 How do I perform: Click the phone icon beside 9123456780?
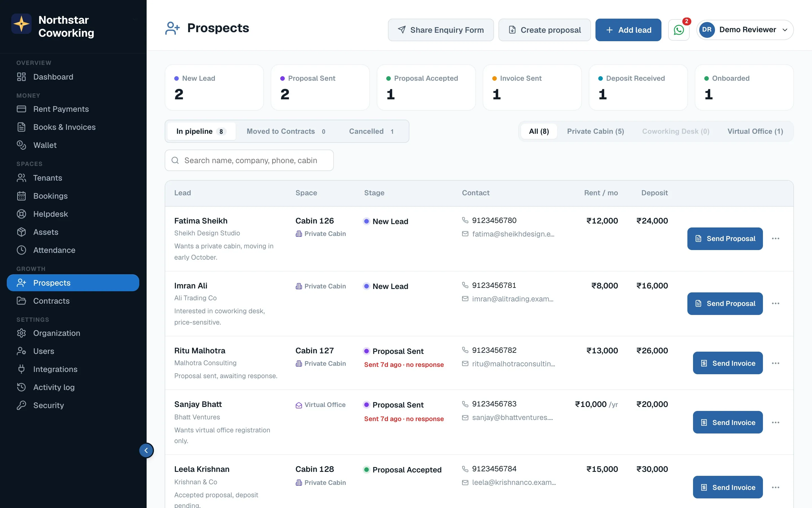click(x=465, y=220)
